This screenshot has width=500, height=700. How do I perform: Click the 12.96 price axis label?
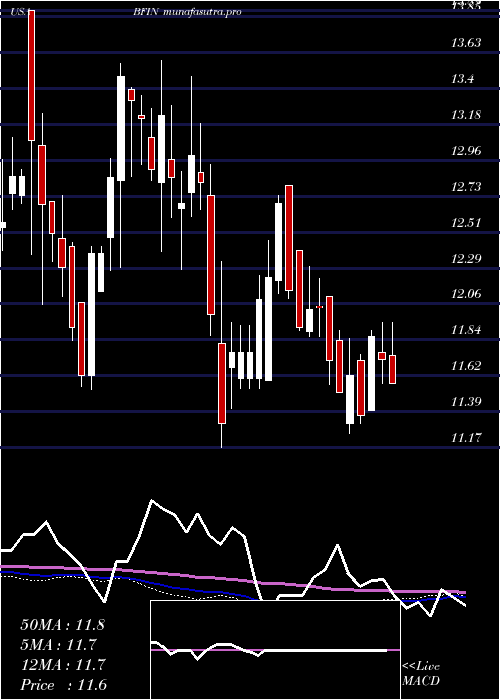click(x=466, y=150)
